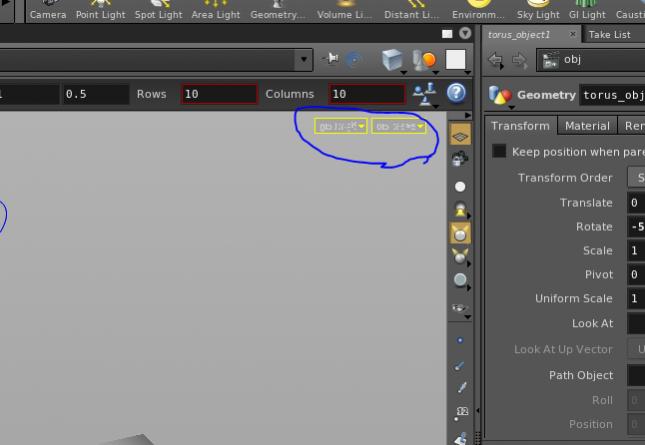Click the 0.5 value field
Image resolution: width=645 pixels, height=445 pixels.
(x=95, y=94)
